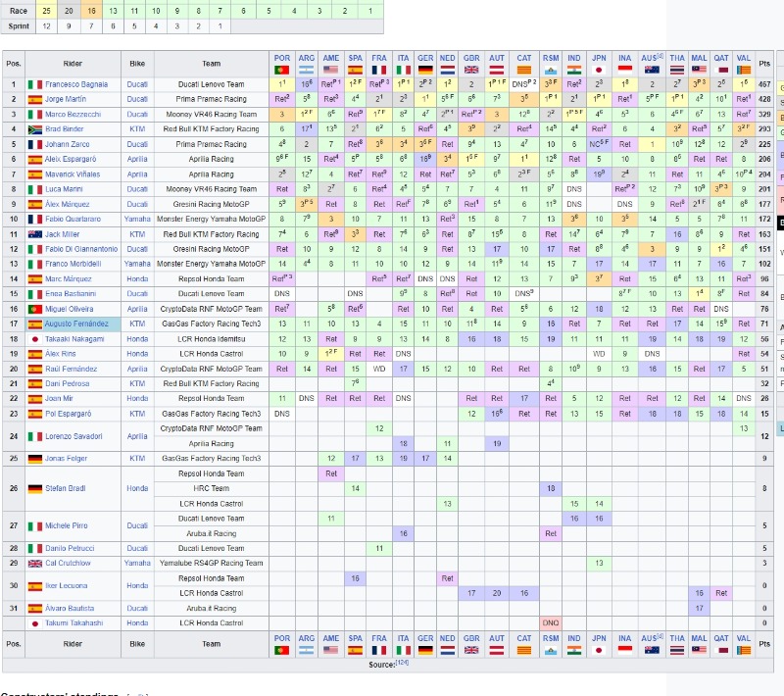This screenshot has height=696, width=784.
Task: Click the French flag beside Fabio Quartararo
Action: point(35,219)
